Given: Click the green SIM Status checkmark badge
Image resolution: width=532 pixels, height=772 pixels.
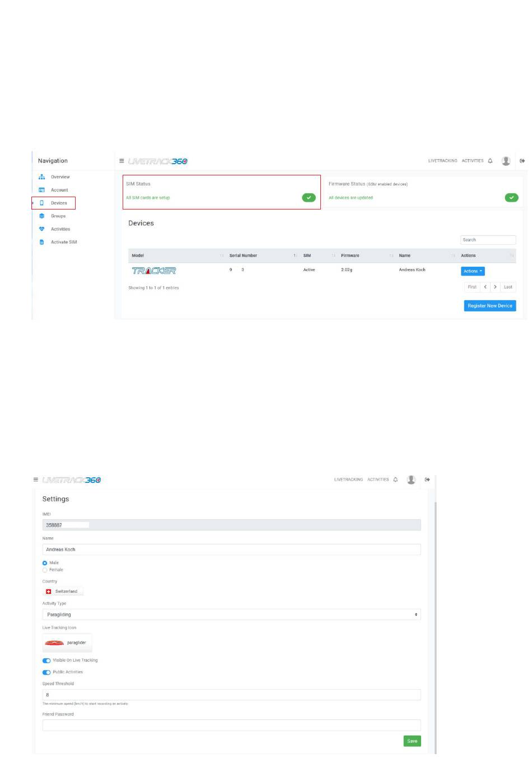Looking at the screenshot, I should pyautogui.click(x=309, y=198).
